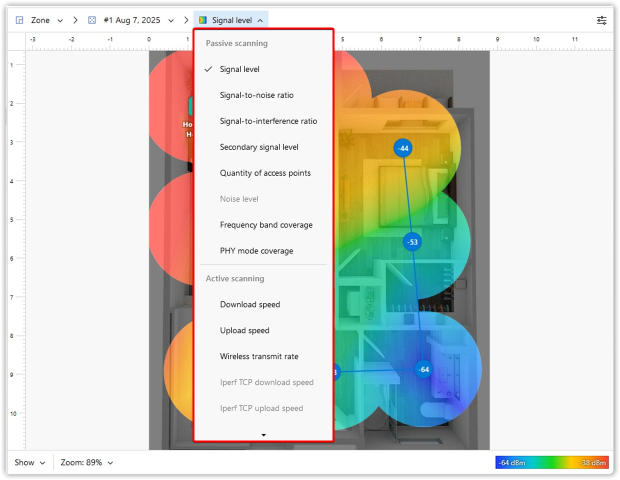This screenshot has height=480, width=620.
Task: Open the visualization settings sliders icon
Action: point(601,20)
